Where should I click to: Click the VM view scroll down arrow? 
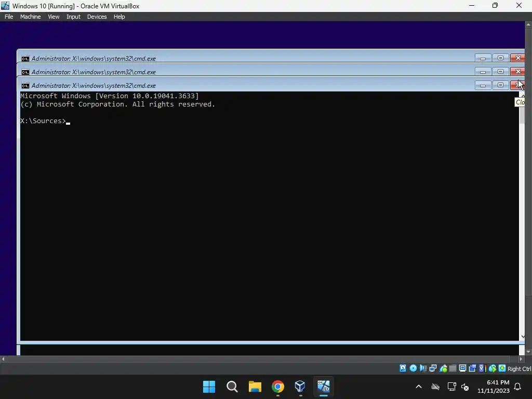click(x=528, y=352)
